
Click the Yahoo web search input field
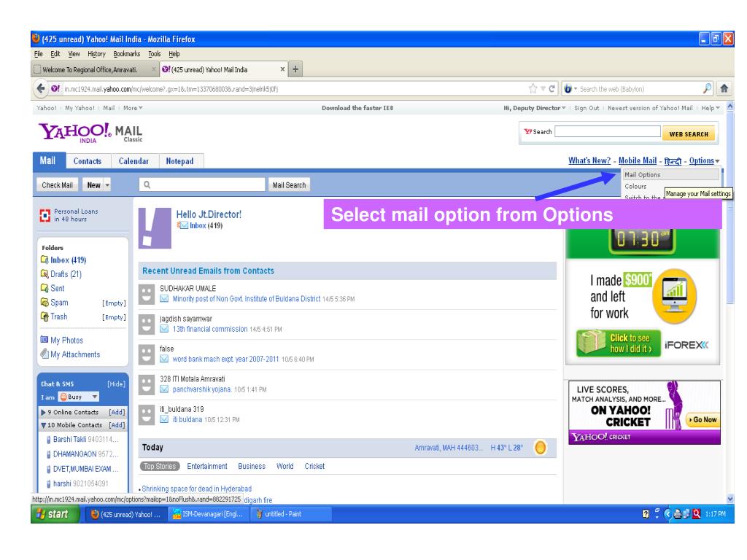pyautogui.click(x=608, y=131)
